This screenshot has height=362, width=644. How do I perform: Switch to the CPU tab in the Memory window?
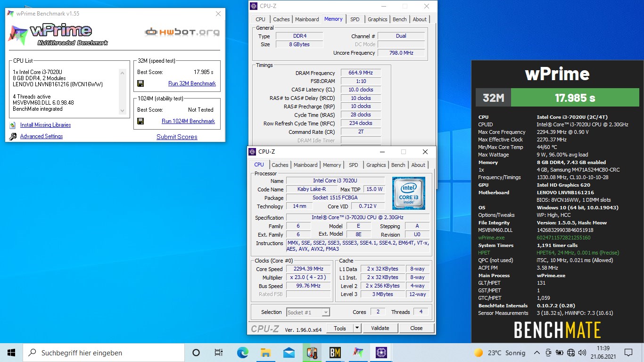tap(260, 19)
